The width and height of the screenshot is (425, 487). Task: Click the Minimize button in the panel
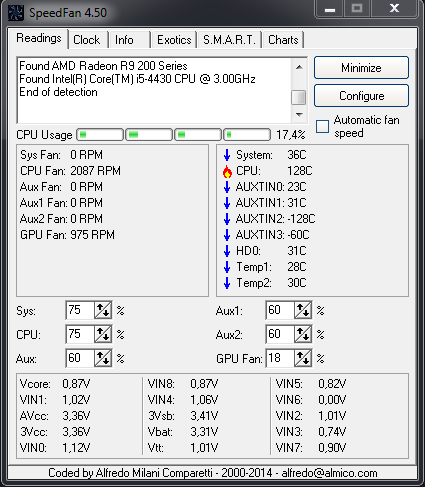tap(361, 68)
